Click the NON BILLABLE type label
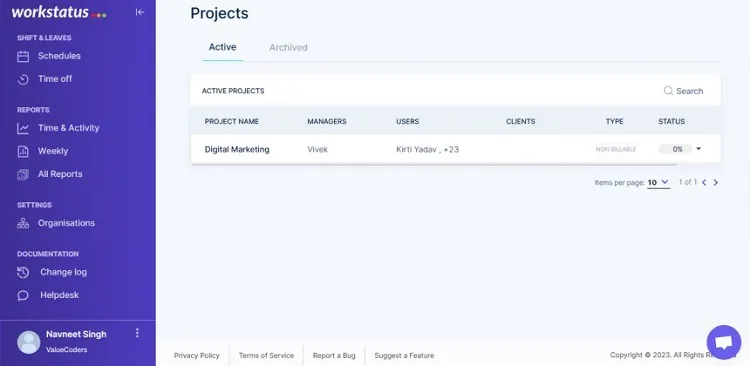750x366 pixels. pos(616,149)
